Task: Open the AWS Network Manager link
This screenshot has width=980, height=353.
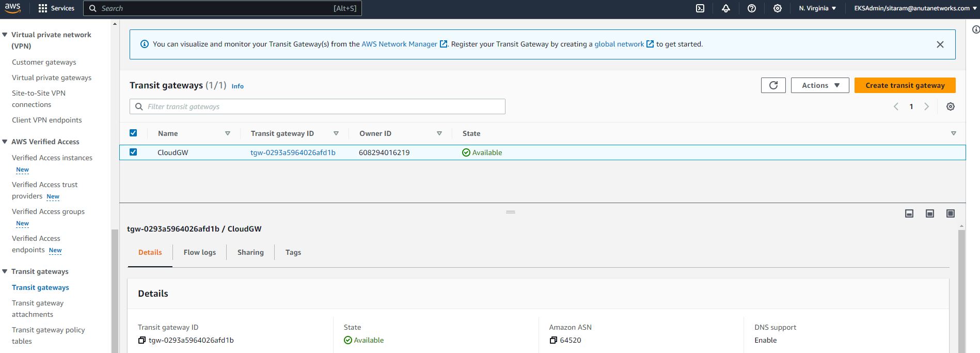Action: click(399, 44)
